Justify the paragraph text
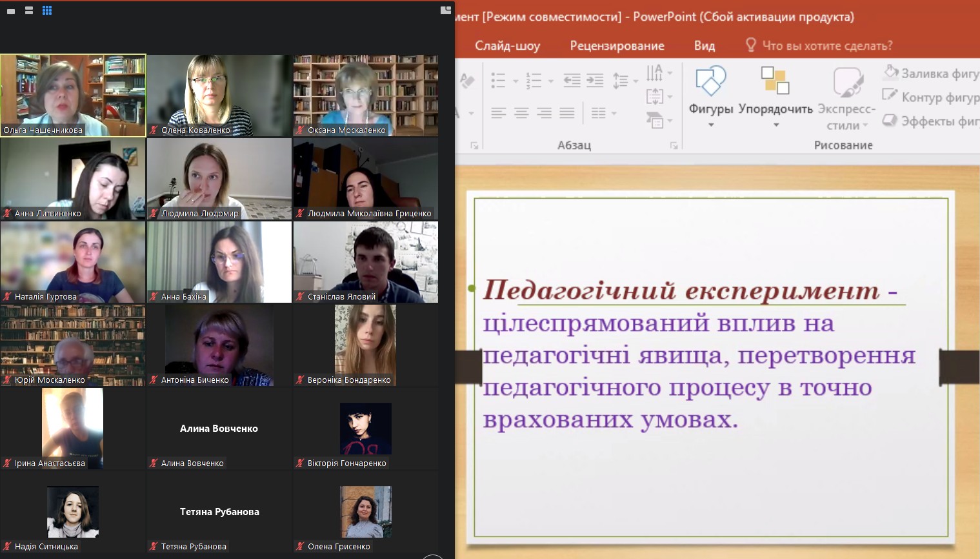Screen dimensions: 980x559 [x=567, y=114]
